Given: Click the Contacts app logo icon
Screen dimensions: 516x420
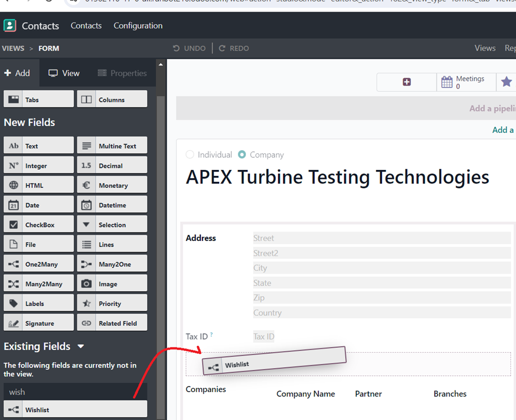Looking at the screenshot, I should click(x=9, y=26).
